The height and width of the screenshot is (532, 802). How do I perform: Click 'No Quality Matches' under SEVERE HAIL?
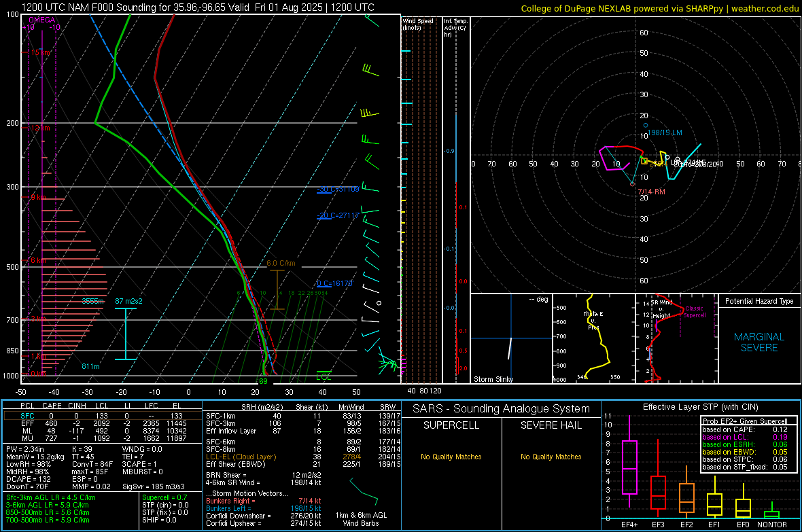click(551, 457)
